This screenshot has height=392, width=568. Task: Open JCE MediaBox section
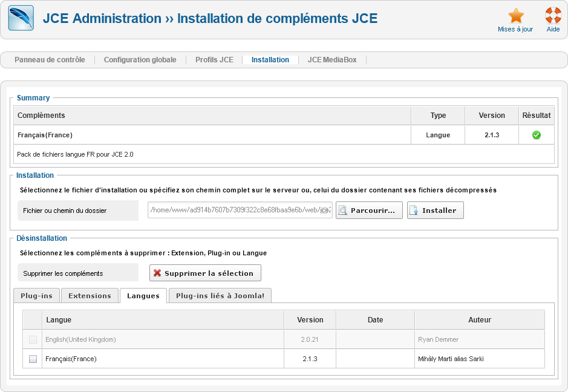click(x=332, y=60)
